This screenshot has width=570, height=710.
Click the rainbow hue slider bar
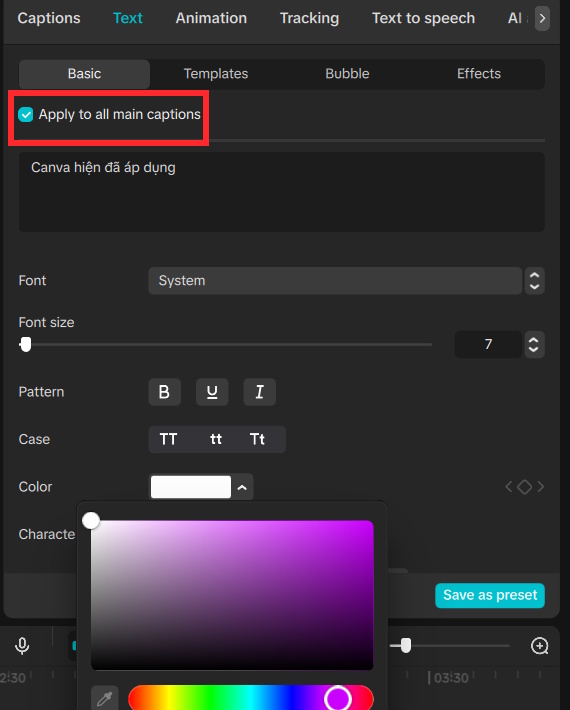click(251, 698)
